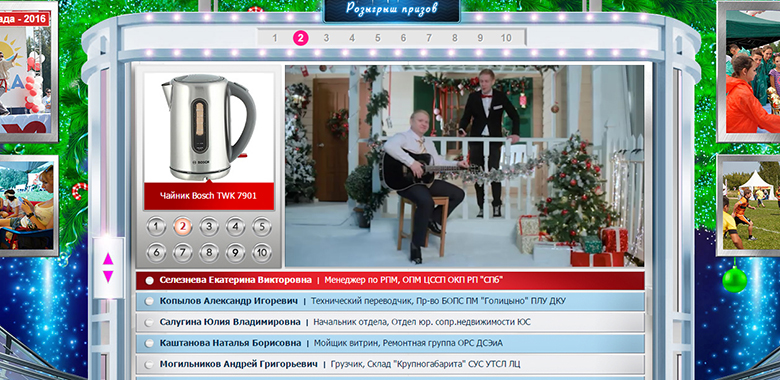Screen dimensions: 780x380
Task: Select round prize button 6
Action: [x=156, y=253]
